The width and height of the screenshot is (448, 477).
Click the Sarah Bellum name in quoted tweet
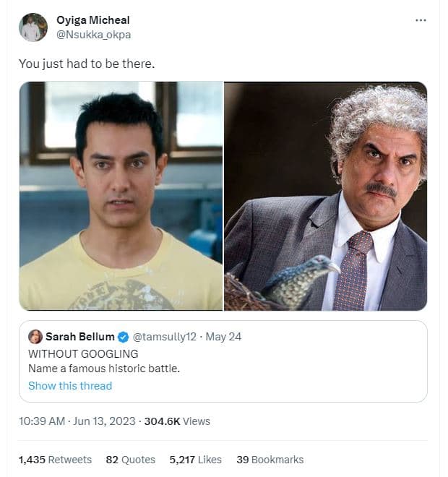click(x=79, y=337)
